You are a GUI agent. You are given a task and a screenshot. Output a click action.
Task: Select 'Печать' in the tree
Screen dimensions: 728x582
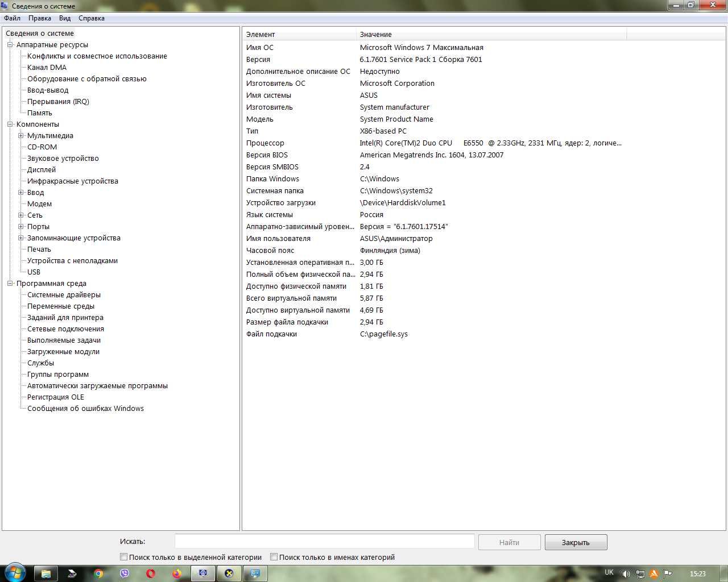(39, 250)
